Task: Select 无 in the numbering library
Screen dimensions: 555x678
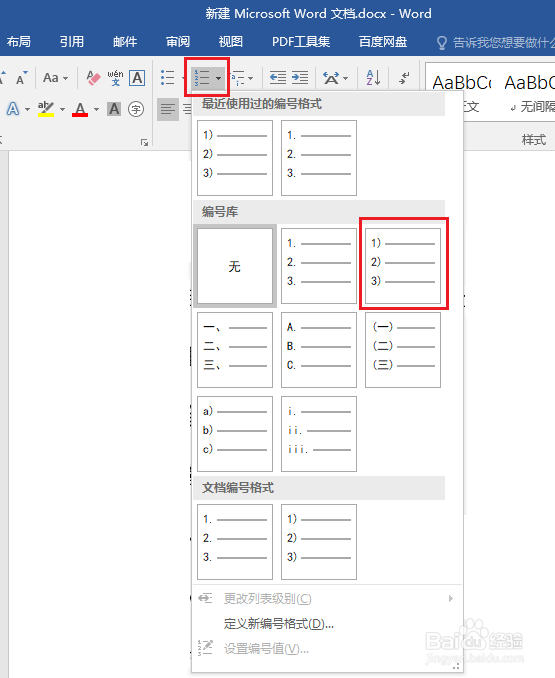Action: tap(235, 266)
